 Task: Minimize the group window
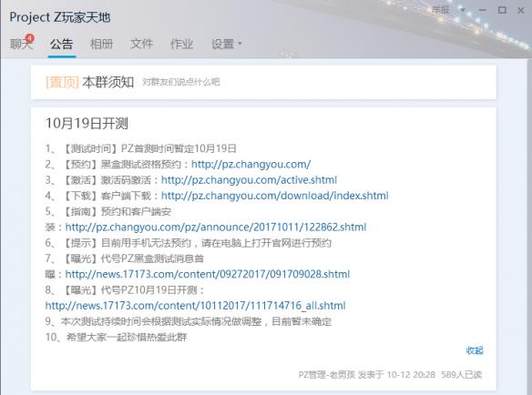tap(483, 10)
